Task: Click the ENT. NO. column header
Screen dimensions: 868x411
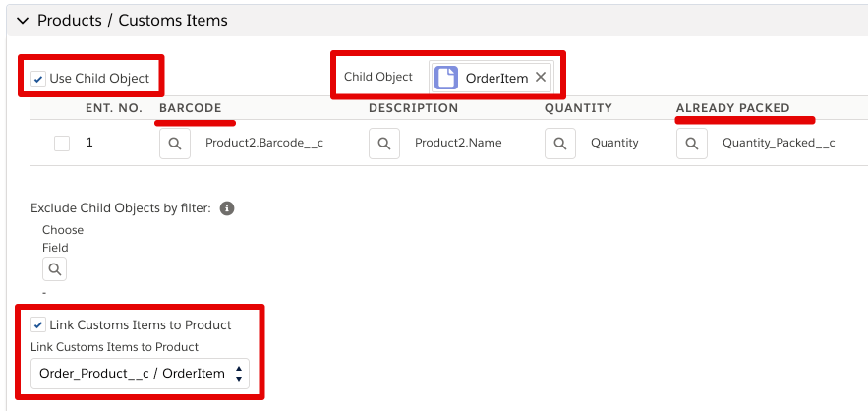Action: point(114,108)
